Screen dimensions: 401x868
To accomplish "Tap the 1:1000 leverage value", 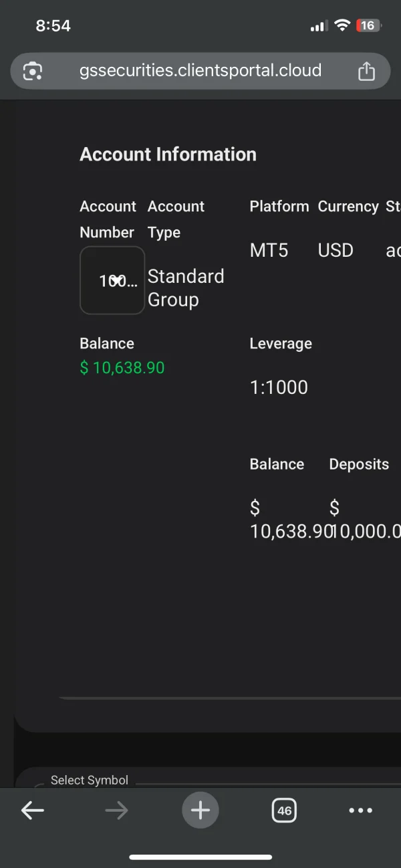I will coord(279,388).
